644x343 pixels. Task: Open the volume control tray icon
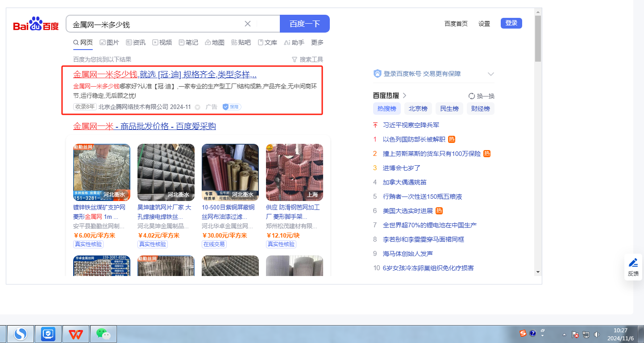point(597,334)
